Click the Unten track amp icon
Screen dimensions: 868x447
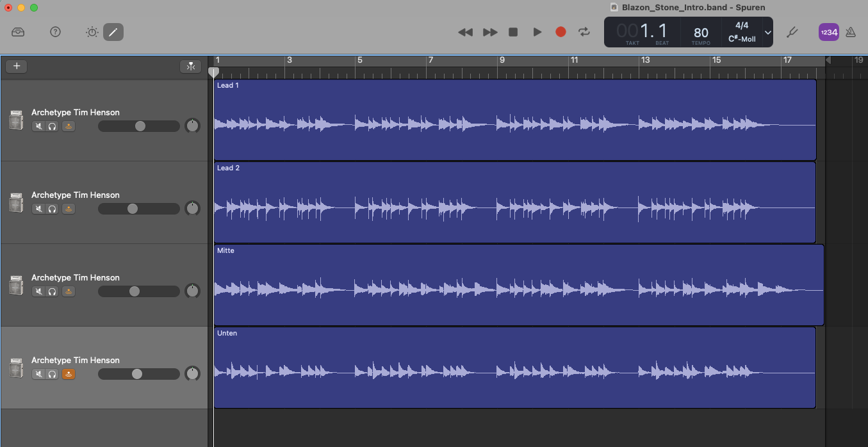click(x=16, y=368)
